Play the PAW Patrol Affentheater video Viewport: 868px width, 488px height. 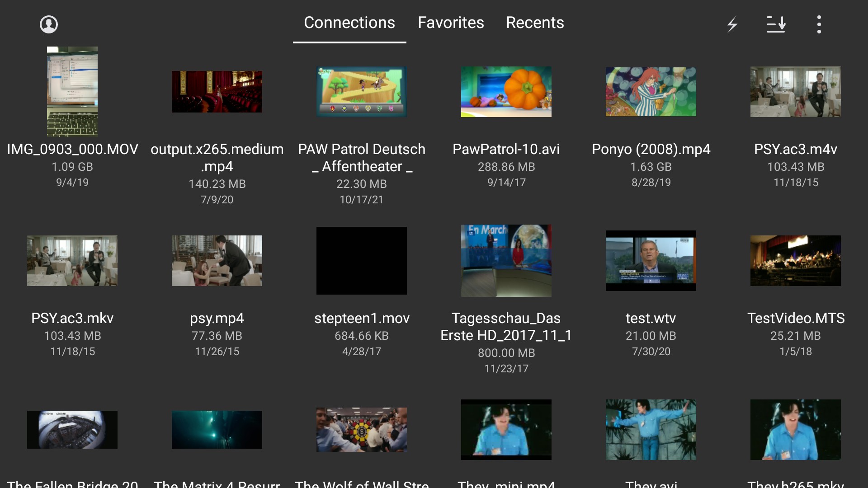(x=361, y=91)
